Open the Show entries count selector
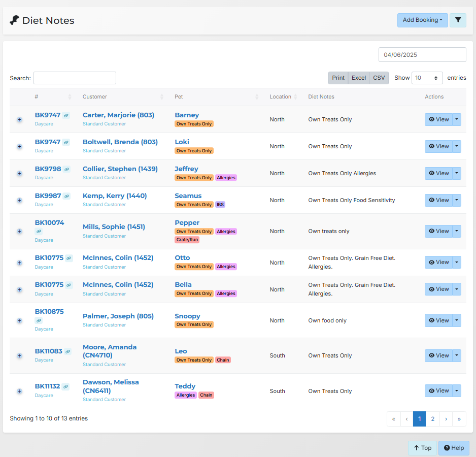 427,78
